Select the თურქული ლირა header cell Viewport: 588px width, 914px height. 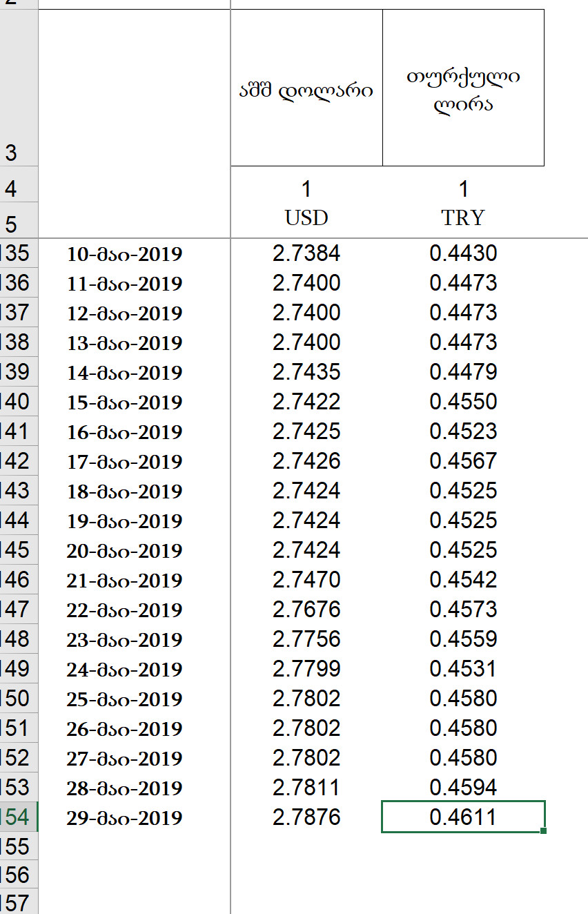[463, 88]
